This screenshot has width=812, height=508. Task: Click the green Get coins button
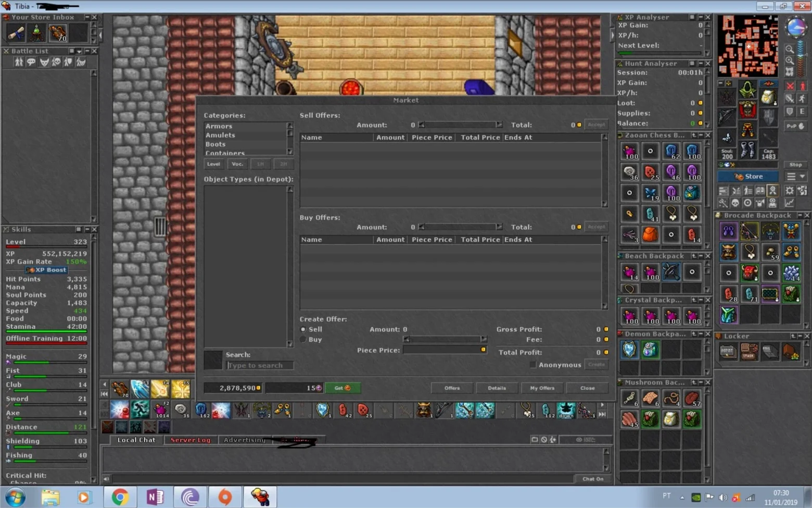342,388
